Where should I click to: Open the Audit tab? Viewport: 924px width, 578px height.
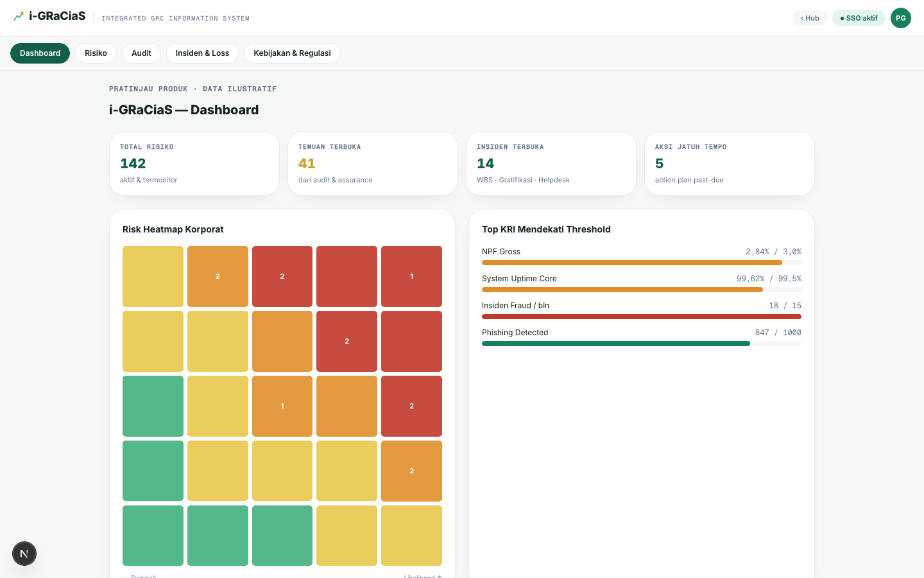coord(141,53)
